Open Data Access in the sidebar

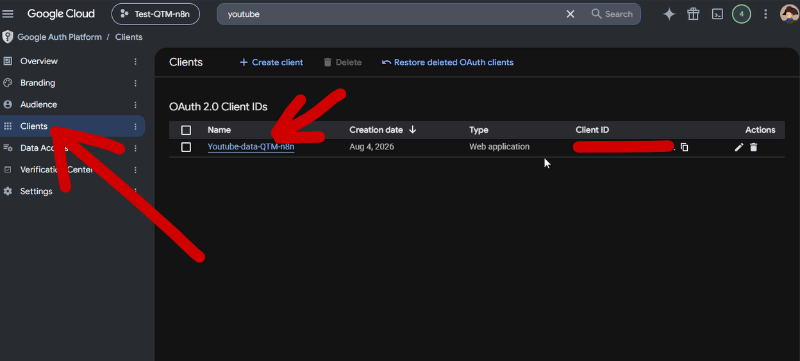click(x=72, y=148)
